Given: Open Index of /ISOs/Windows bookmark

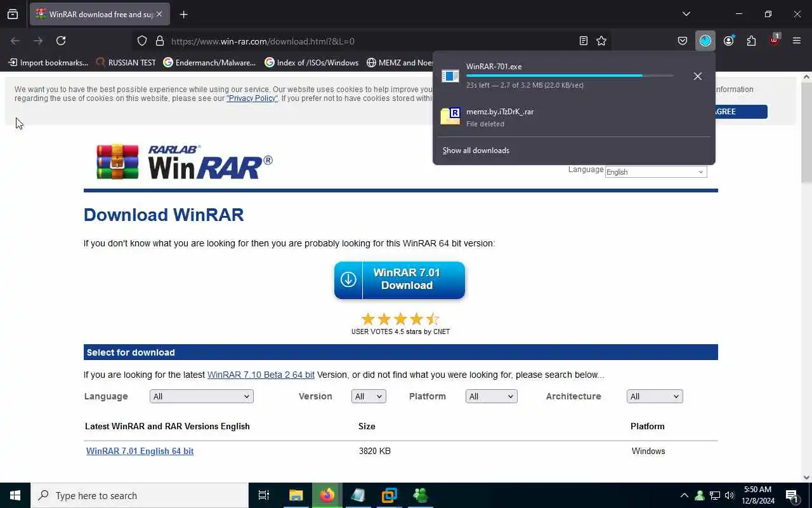Looking at the screenshot, I should [x=311, y=62].
